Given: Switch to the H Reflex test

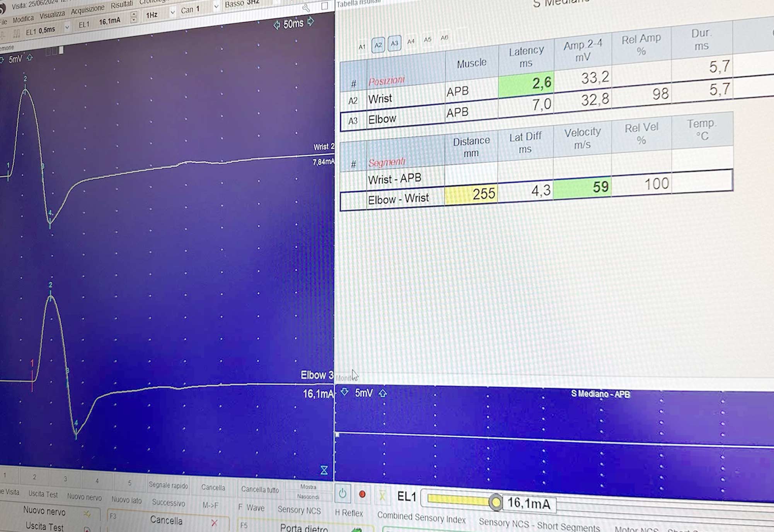Looking at the screenshot, I should coord(349,513).
